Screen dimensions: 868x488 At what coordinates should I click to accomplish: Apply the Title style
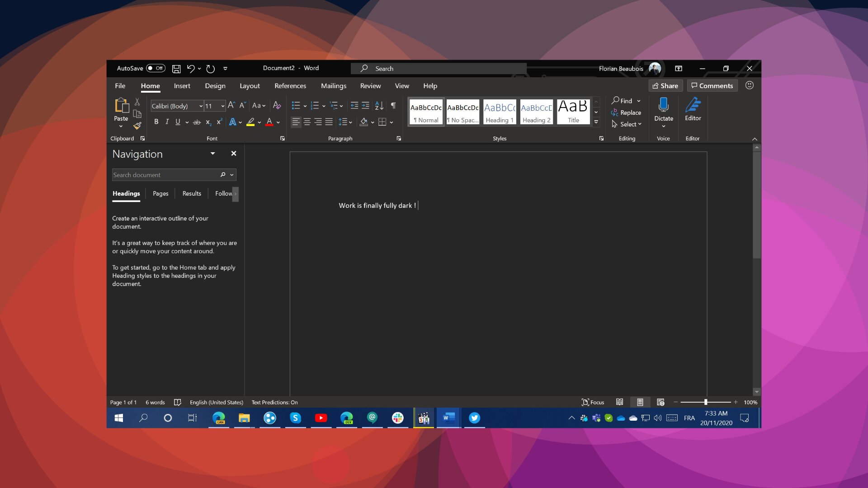573,112
